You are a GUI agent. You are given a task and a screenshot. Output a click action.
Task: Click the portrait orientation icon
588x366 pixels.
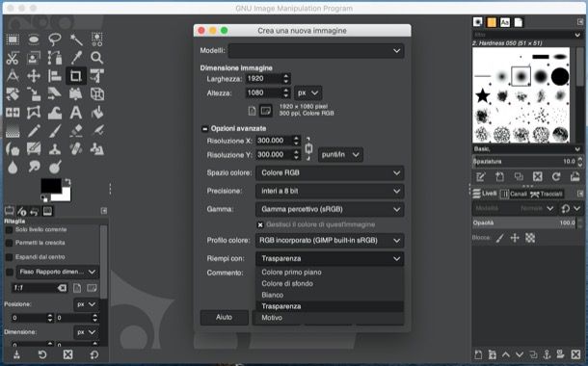(252, 111)
